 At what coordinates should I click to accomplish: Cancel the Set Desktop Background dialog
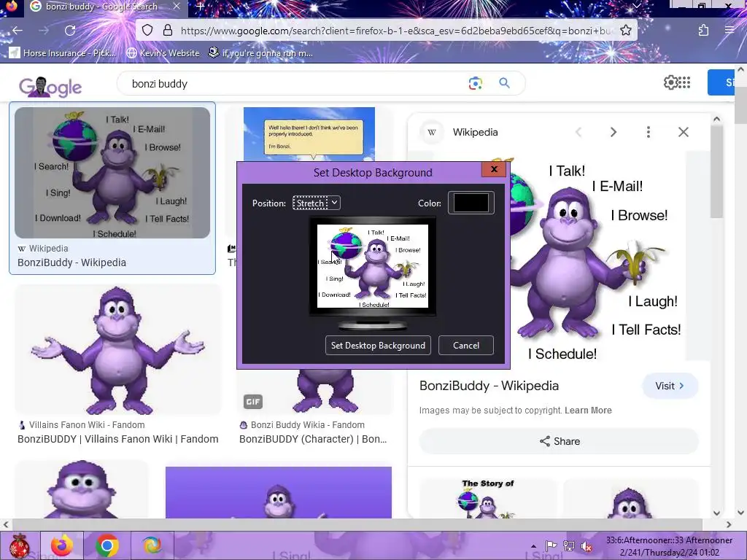pos(466,345)
